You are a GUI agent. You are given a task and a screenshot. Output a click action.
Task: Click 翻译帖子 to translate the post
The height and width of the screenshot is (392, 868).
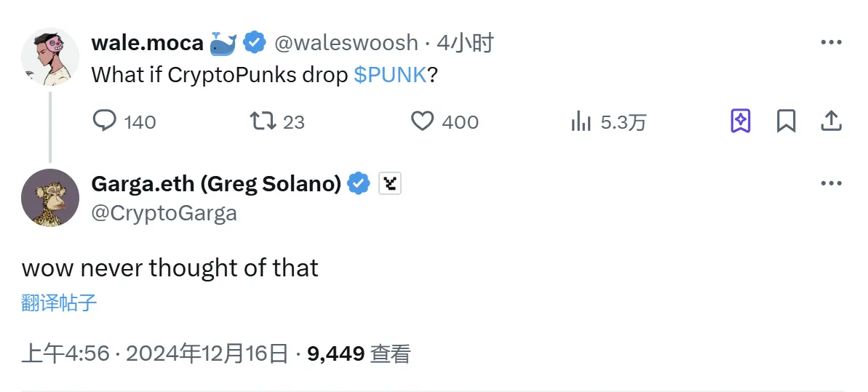pos(59,303)
